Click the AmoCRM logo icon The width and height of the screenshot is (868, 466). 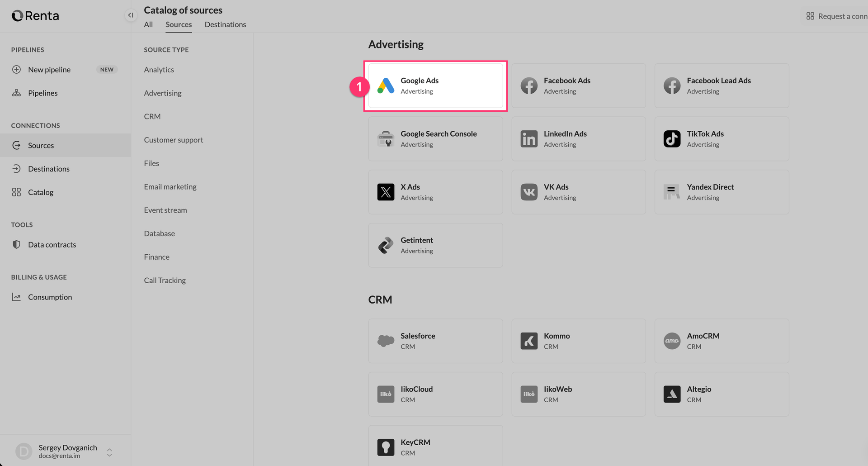point(672,341)
